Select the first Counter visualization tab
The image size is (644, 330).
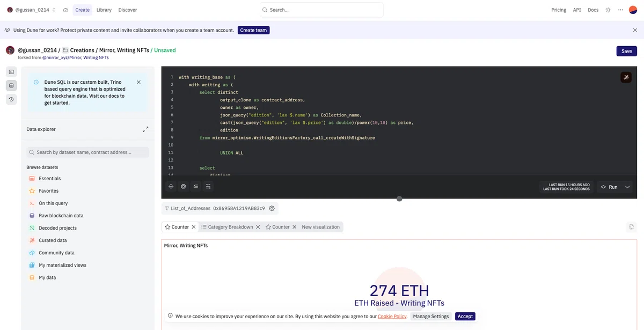[177, 227]
